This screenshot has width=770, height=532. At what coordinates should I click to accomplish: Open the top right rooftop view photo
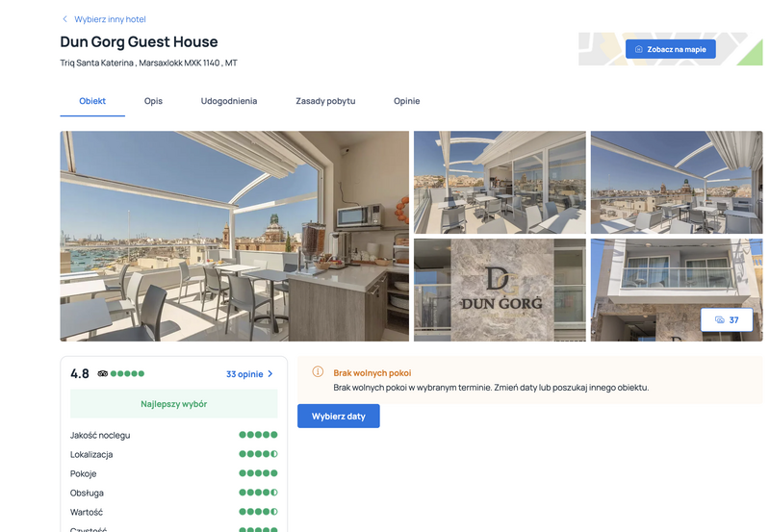(677, 182)
